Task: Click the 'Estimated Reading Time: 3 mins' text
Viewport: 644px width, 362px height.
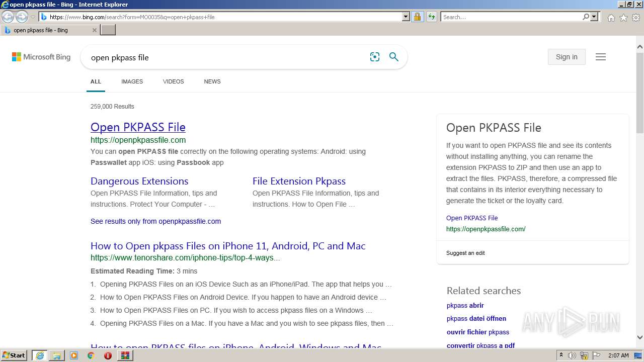Action: click(144, 271)
